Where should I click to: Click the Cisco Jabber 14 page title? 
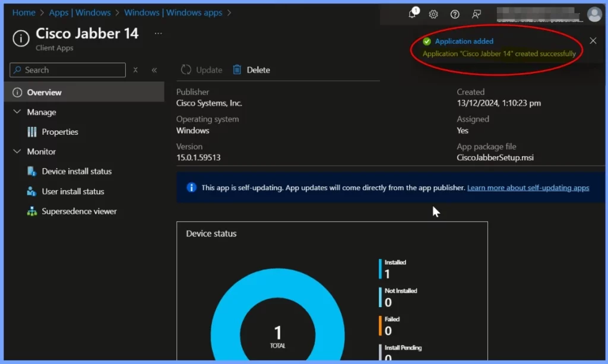click(87, 34)
